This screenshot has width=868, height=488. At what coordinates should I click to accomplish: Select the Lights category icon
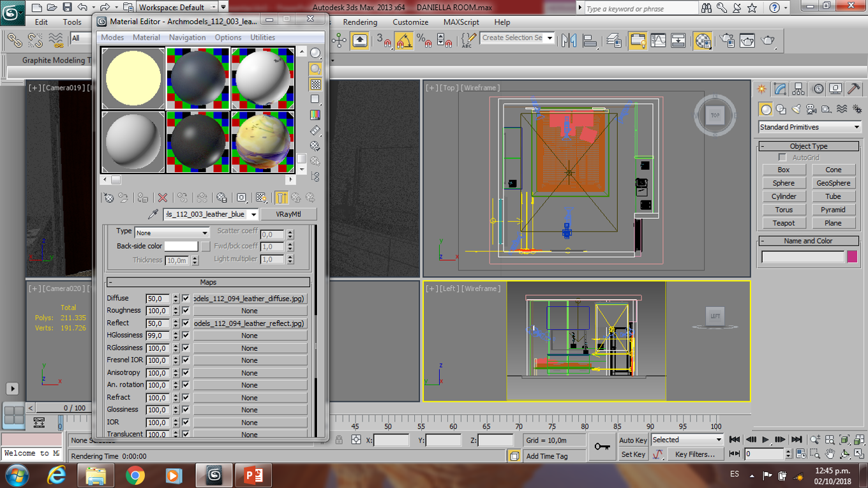[x=797, y=110]
